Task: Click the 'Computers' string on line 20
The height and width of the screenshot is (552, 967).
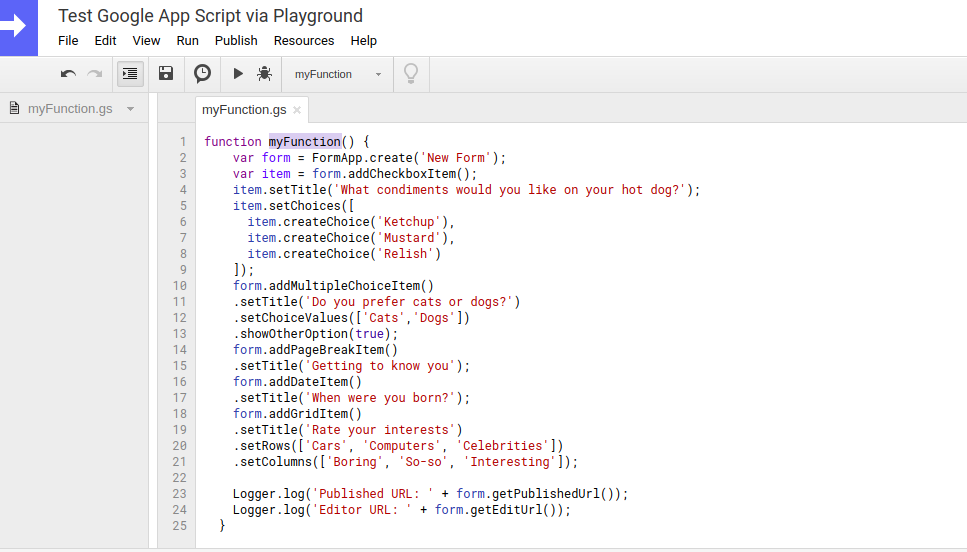Action: point(402,447)
